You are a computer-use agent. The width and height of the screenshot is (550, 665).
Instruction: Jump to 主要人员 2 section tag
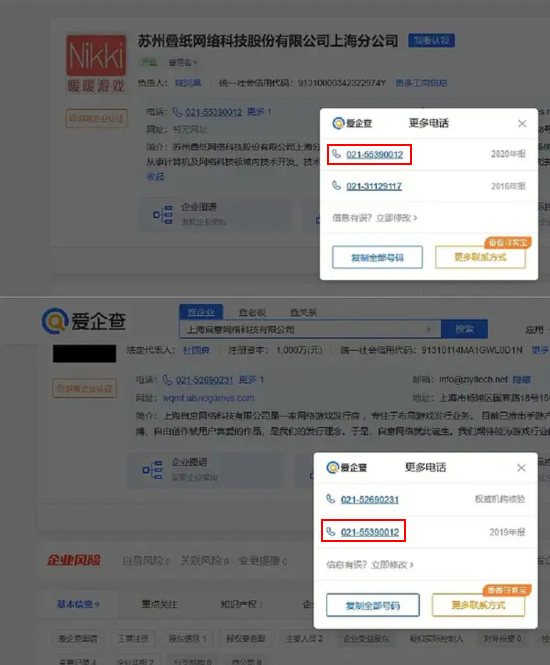304,638
